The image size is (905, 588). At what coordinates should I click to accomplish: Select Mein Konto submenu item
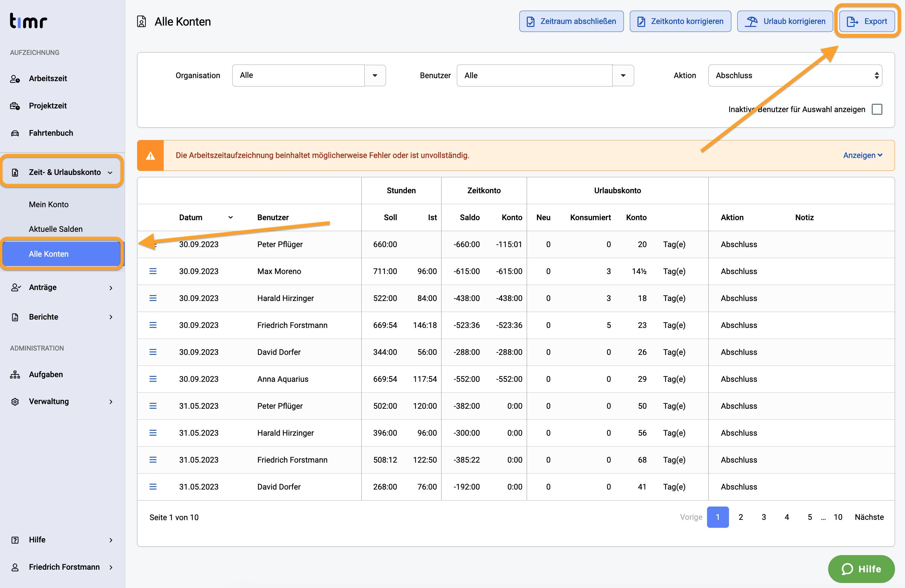coord(49,205)
